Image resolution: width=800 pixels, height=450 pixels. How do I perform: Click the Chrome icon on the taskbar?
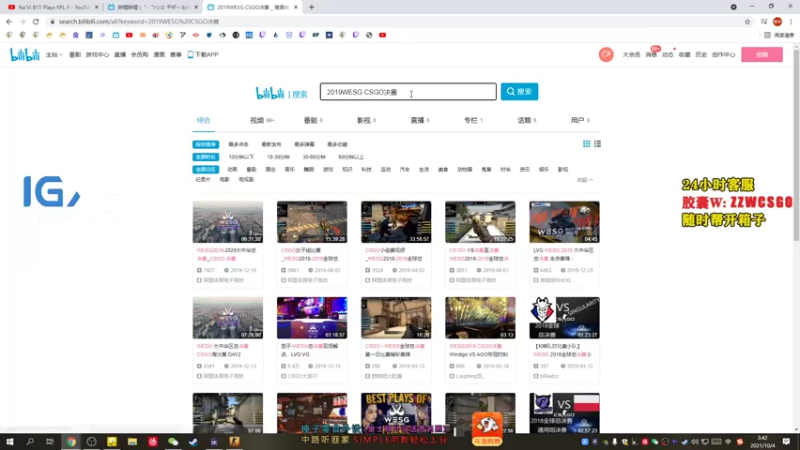click(71, 442)
